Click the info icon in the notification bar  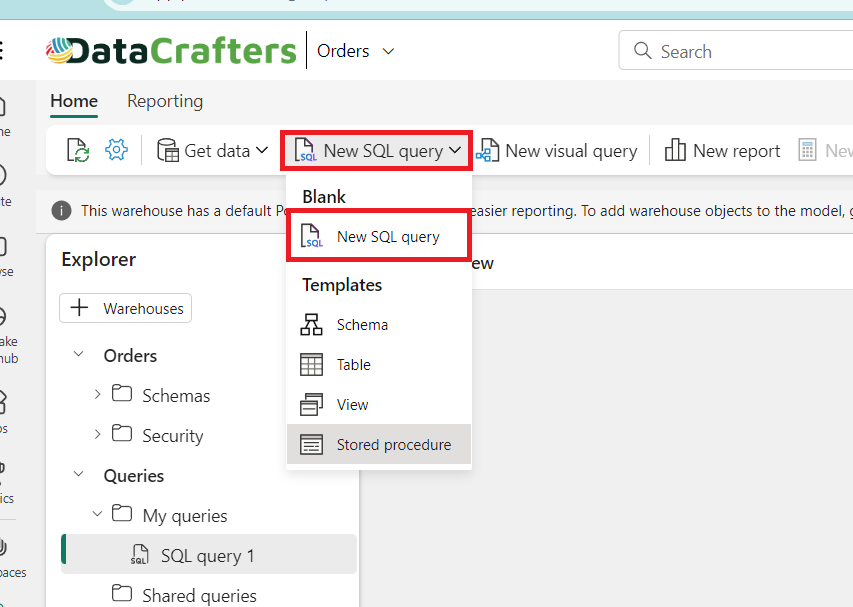62,211
